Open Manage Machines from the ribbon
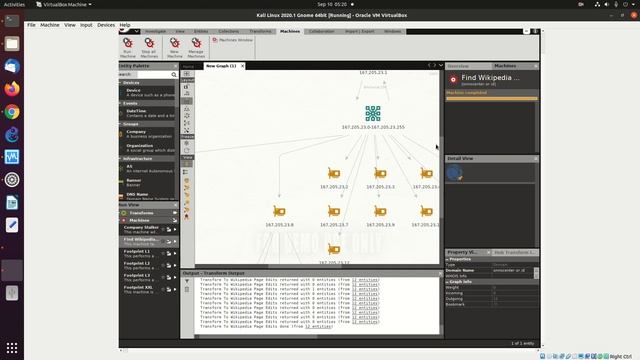Viewport: 640px width, 360px height. (196, 47)
